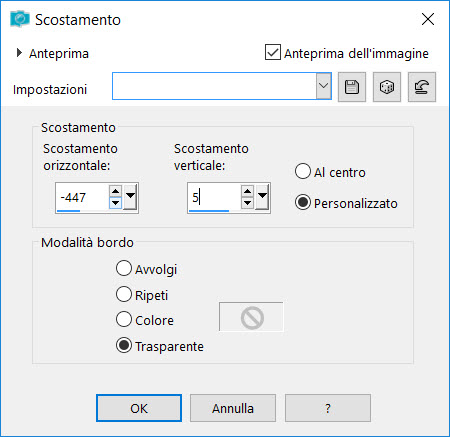This screenshot has height=437, width=450.
Task: Click the reset to default arrow icon
Action: tap(422, 87)
